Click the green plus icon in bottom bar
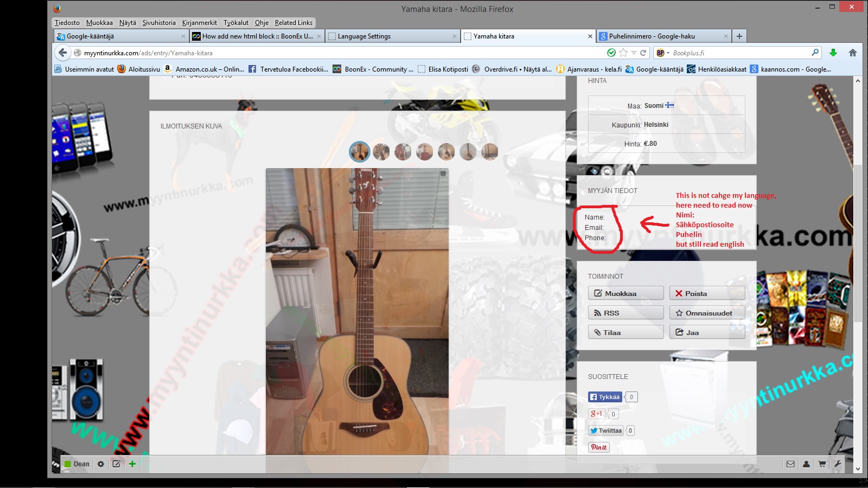 pos(132,464)
